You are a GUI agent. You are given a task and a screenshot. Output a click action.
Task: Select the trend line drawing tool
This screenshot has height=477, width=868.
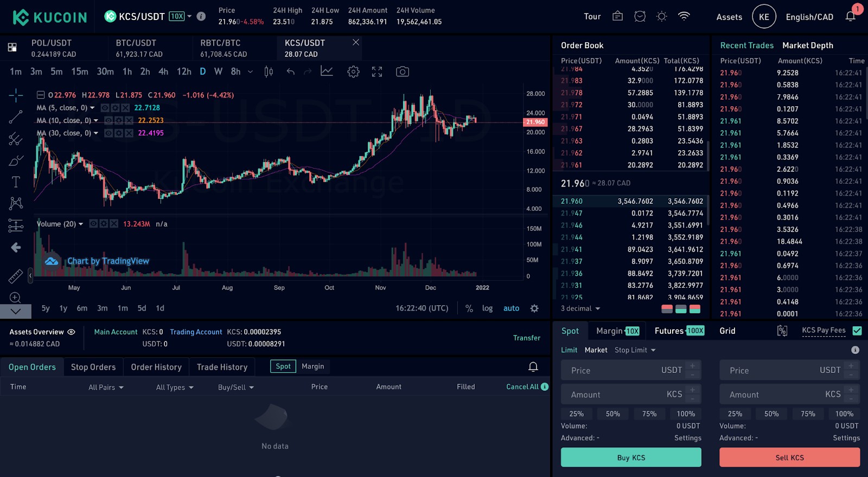click(x=16, y=117)
